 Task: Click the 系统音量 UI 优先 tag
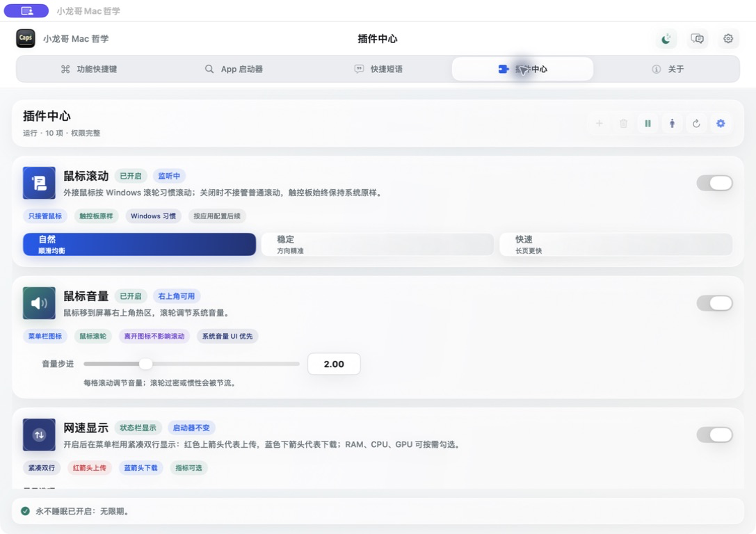[227, 336]
